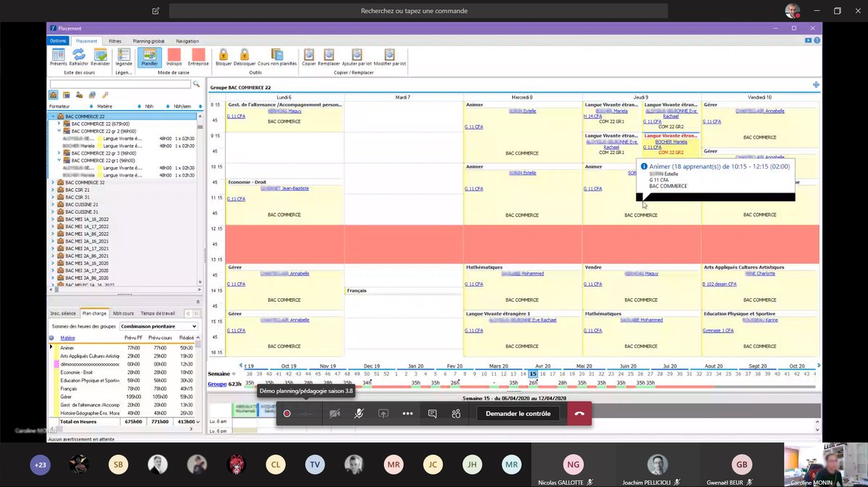Click the Présents calendar icon
The height and width of the screenshot is (487, 868).
tap(58, 54)
